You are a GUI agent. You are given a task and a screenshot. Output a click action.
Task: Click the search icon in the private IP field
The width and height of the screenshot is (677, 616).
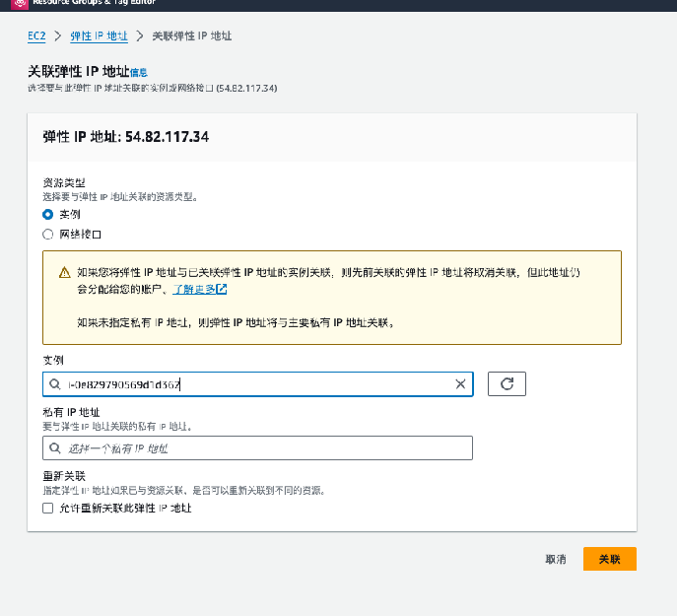54,448
